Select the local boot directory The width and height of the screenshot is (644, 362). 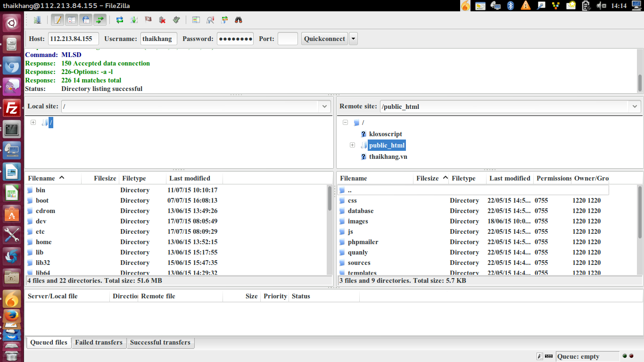pos(42,200)
